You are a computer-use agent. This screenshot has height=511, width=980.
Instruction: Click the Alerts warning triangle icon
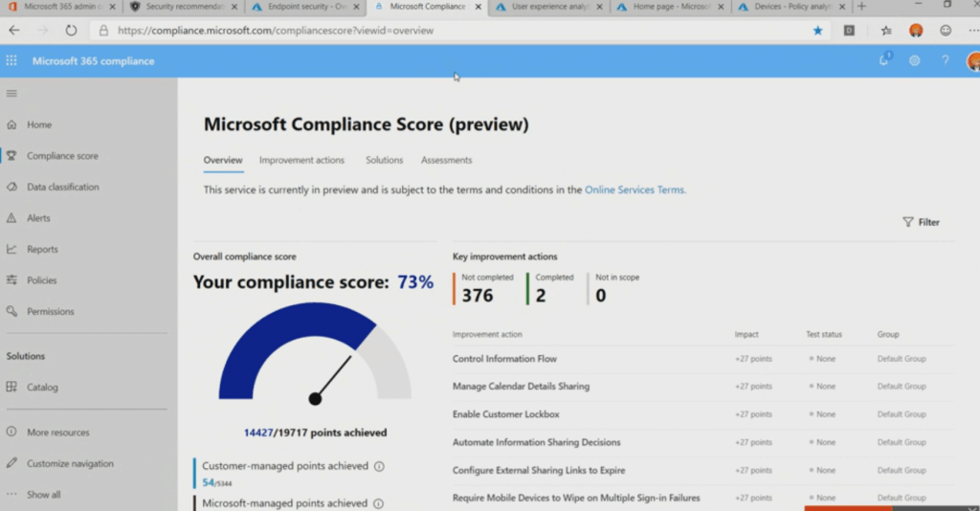tap(11, 218)
